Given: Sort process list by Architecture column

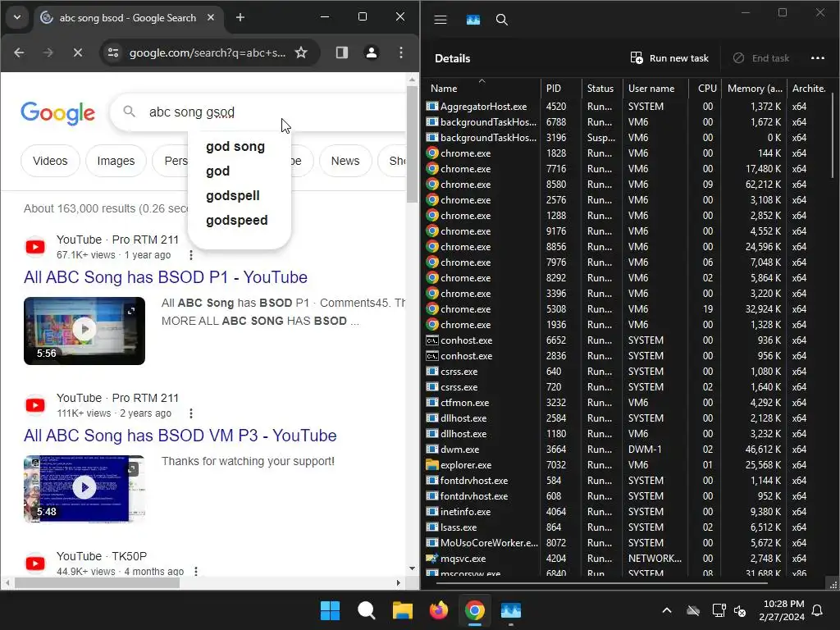Looking at the screenshot, I should tap(809, 89).
